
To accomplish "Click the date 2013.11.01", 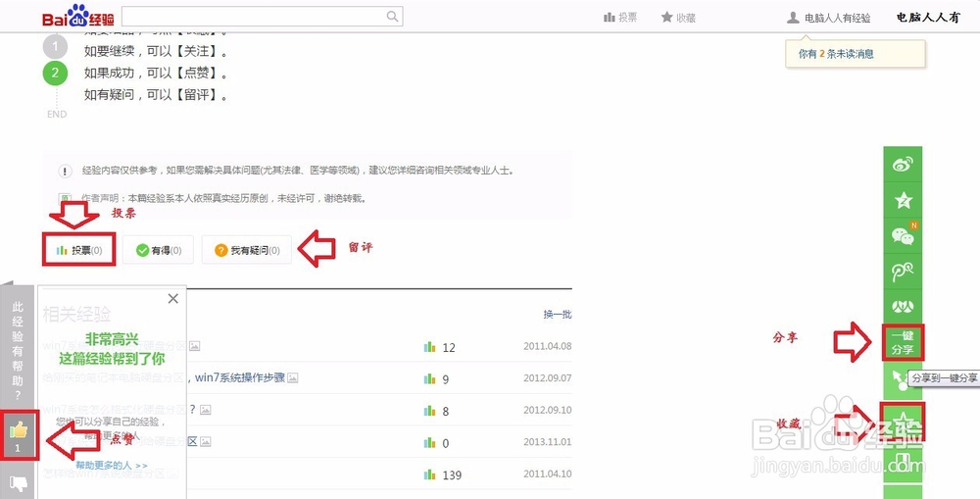I will coord(548,442).
